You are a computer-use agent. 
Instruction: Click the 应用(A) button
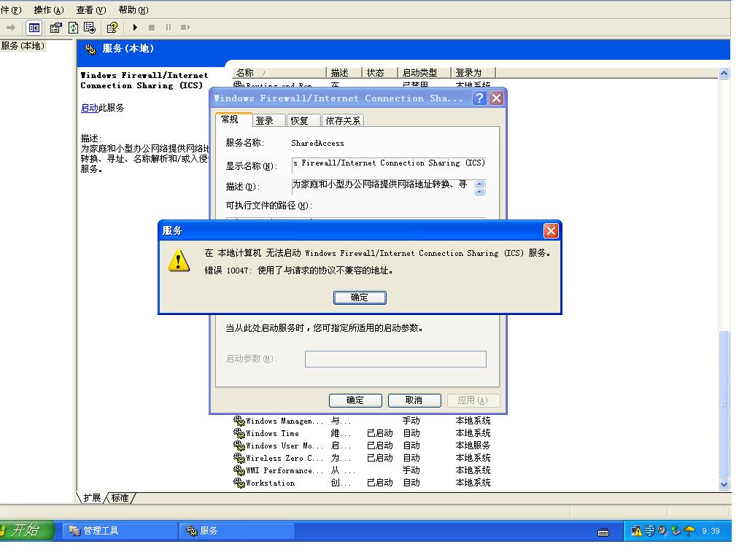pyautogui.click(x=473, y=400)
